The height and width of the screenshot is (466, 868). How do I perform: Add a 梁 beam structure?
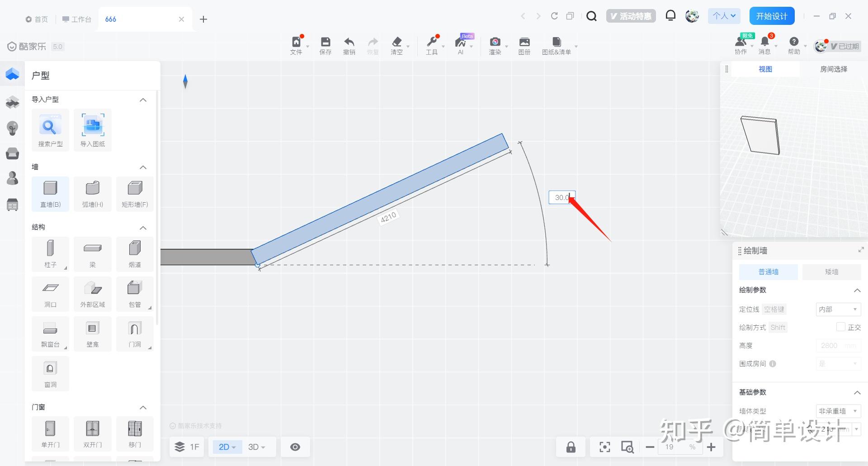(93, 254)
